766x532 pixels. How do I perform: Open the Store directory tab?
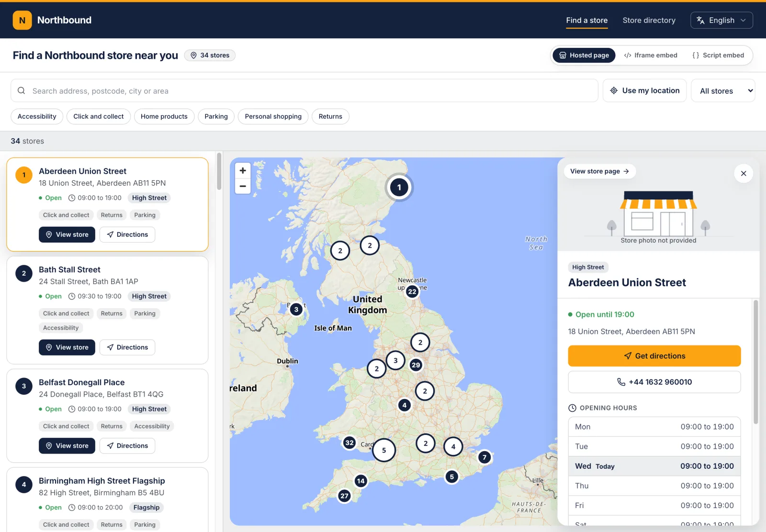(x=649, y=20)
